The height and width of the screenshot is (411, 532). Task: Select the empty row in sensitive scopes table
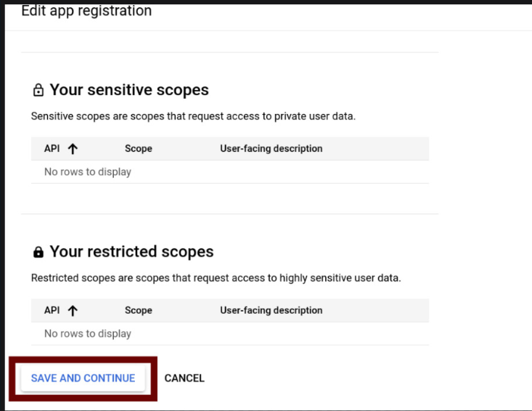pos(88,172)
